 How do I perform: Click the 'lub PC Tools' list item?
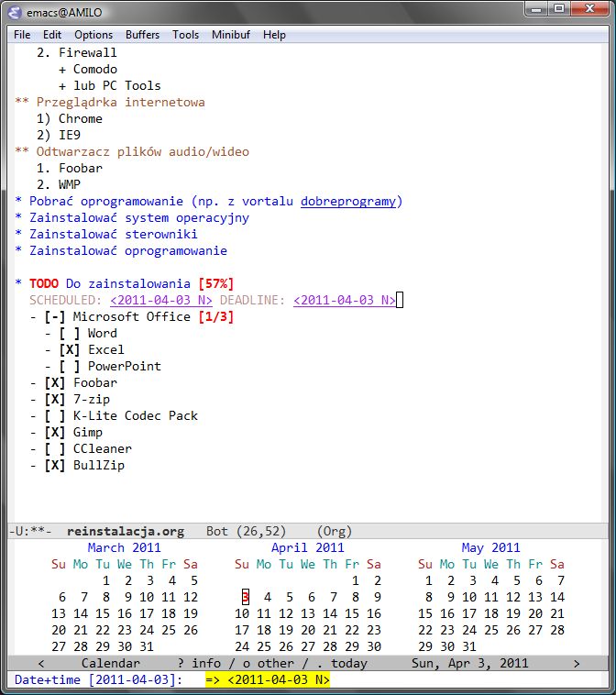point(117,85)
